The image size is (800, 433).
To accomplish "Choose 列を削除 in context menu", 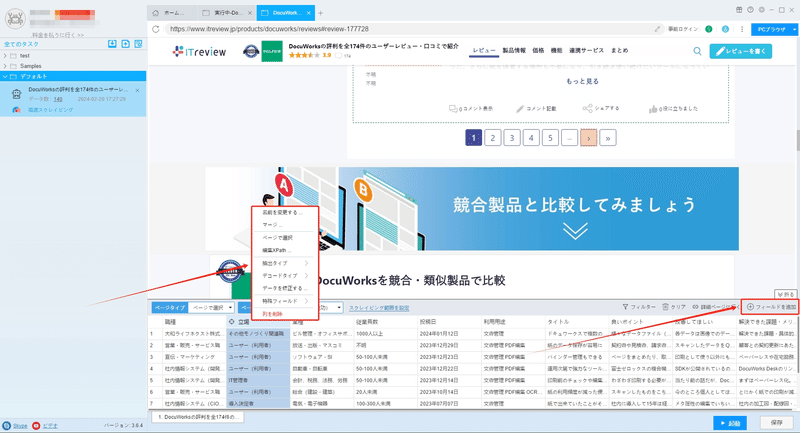I will 272,314.
